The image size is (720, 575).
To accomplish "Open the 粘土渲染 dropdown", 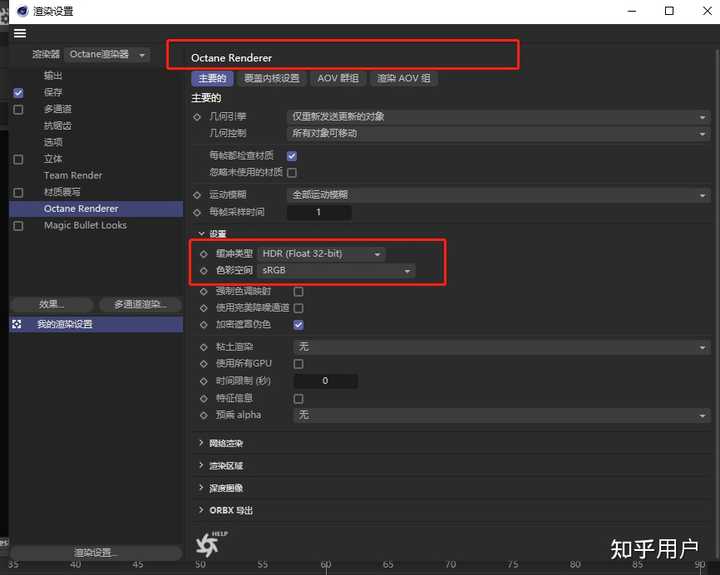I will coord(502,347).
